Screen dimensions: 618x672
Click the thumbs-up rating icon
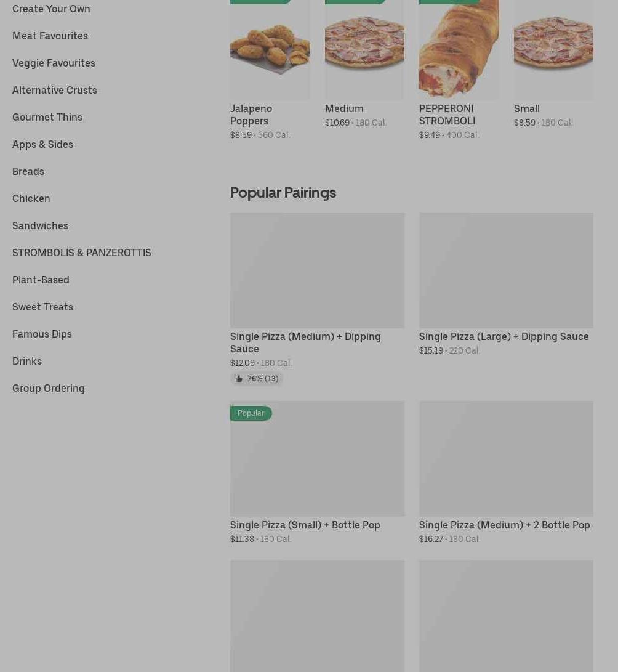pos(239,379)
